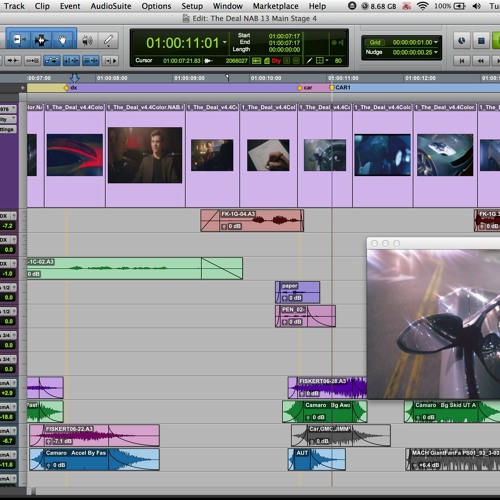Toggle Insertion Follows Playback button
This screenshot has height=500, width=500.
coord(110,61)
